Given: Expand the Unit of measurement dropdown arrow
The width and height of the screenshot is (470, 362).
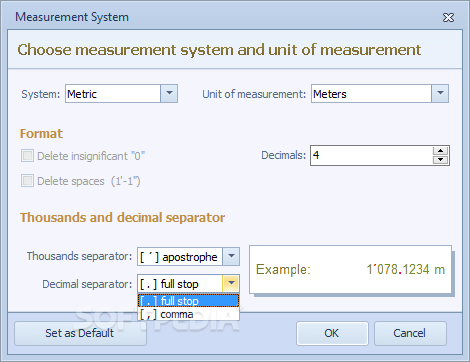Looking at the screenshot, I should (x=440, y=93).
